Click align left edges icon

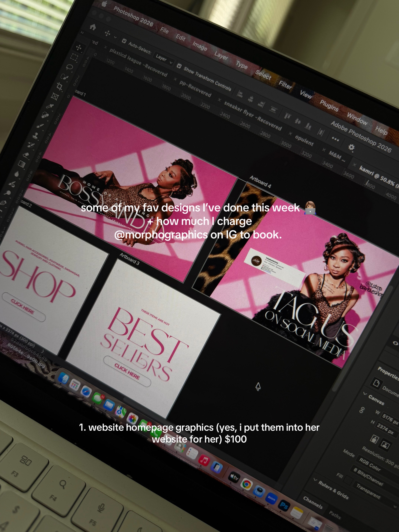point(240,94)
